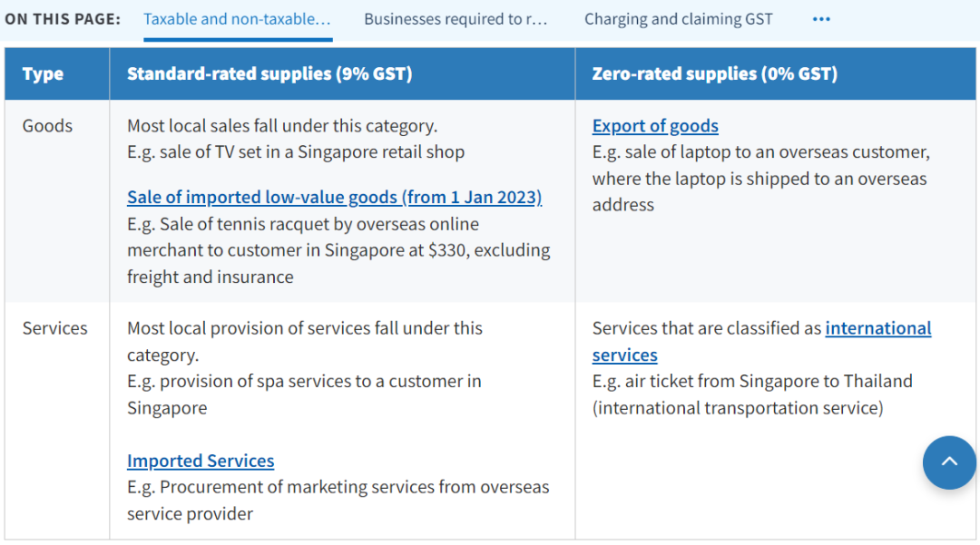Select the 'Services' row label
Viewport: 980px width, 545px height.
coord(55,328)
